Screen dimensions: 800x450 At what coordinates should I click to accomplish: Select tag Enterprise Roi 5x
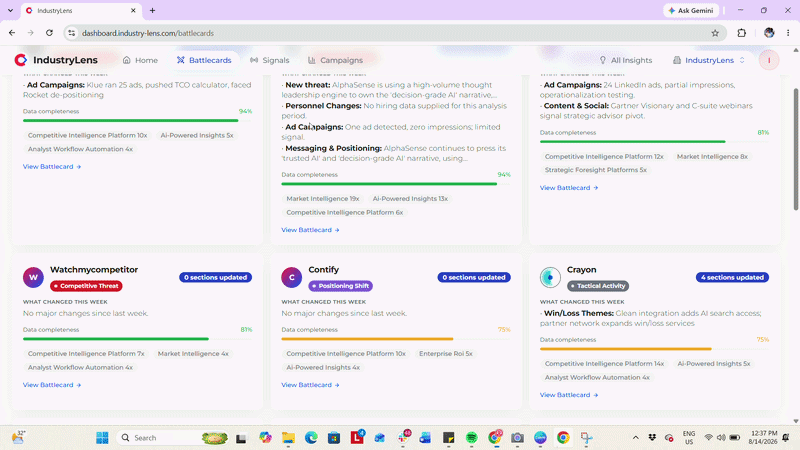coord(445,354)
